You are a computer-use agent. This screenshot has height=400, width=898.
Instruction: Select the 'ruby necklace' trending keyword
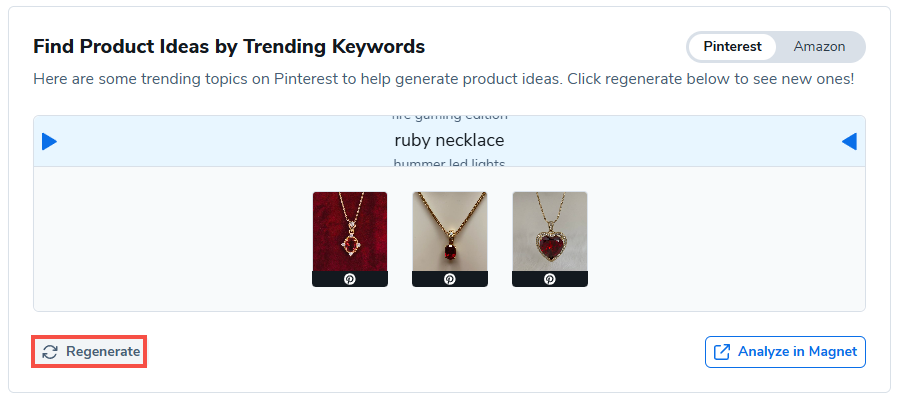pyautogui.click(x=449, y=141)
